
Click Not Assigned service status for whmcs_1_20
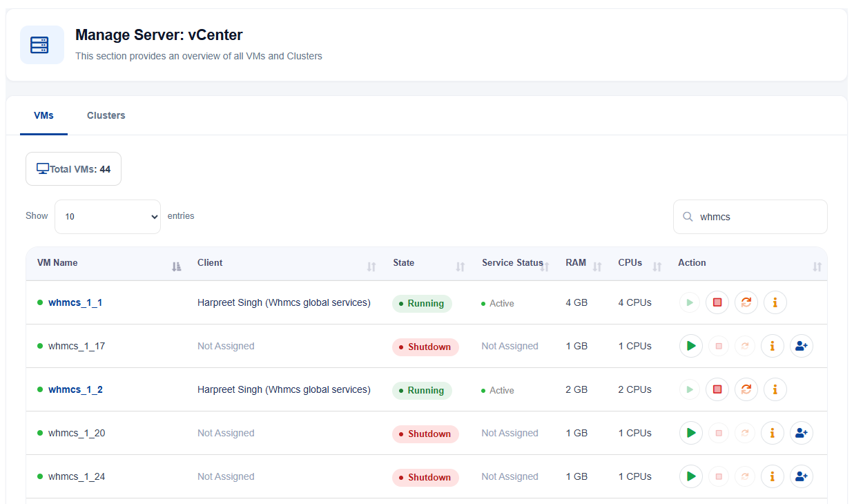[510, 433]
